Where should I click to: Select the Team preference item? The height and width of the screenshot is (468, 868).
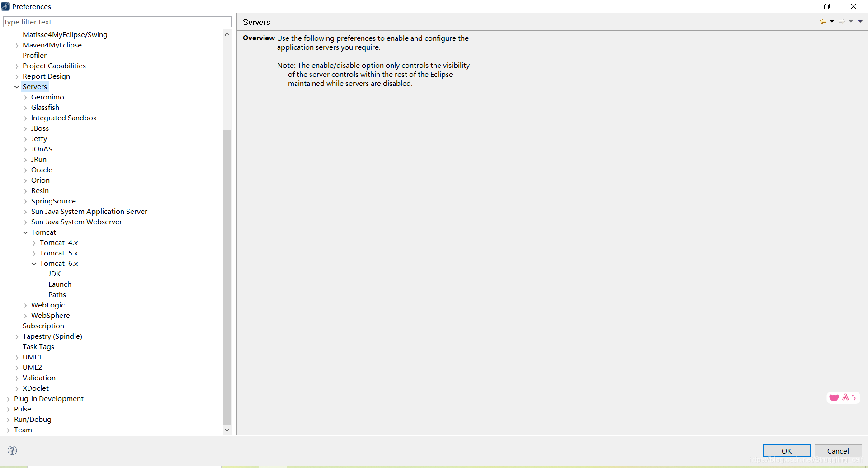pos(23,430)
